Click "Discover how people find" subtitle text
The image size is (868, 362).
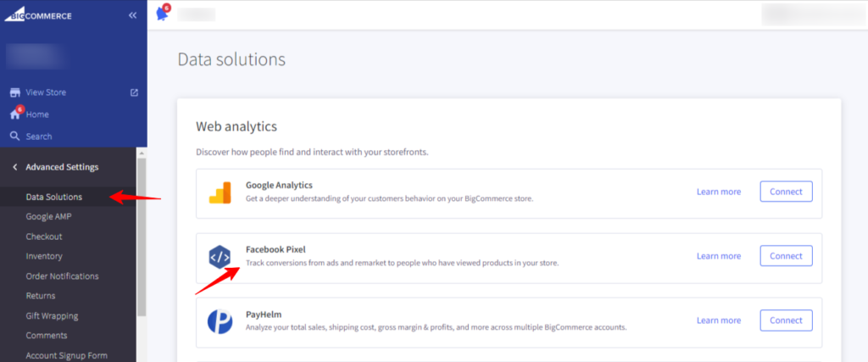[x=312, y=152]
